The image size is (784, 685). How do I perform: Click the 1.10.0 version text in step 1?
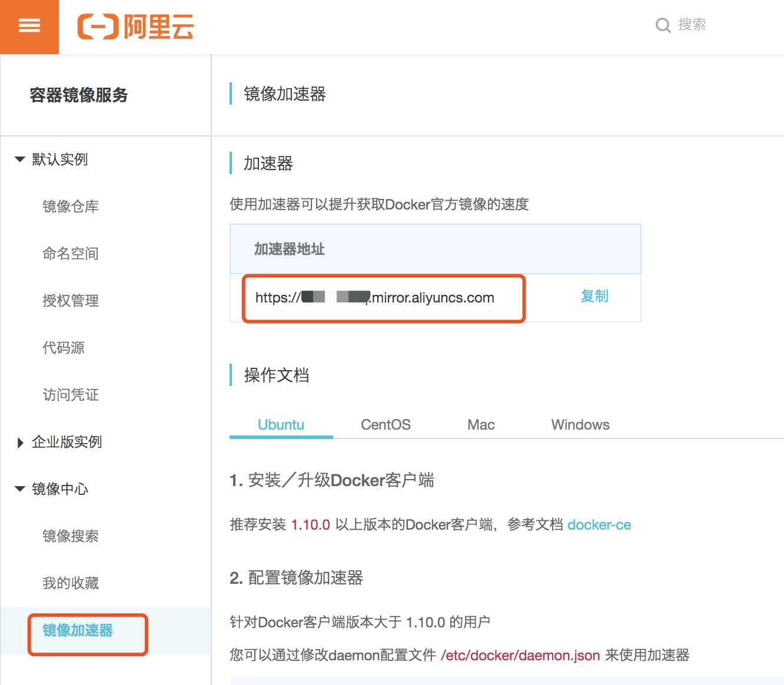[x=310, y=525]
